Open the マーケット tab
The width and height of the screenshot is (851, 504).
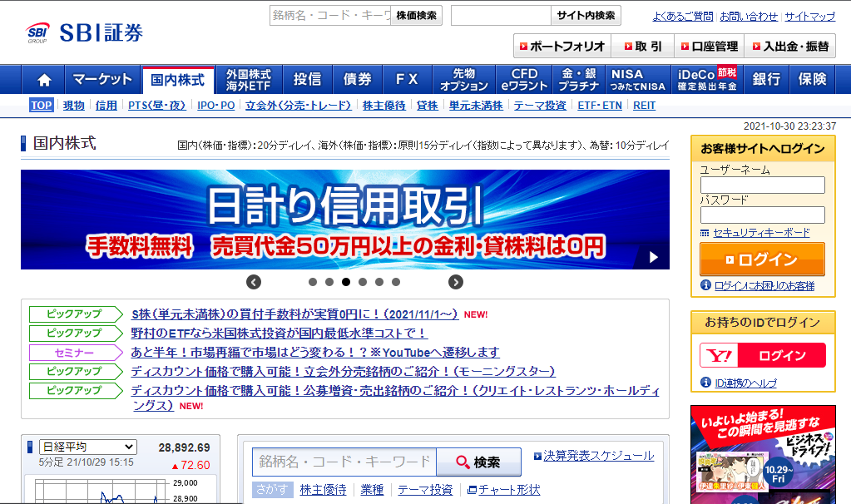coord(102,80)
